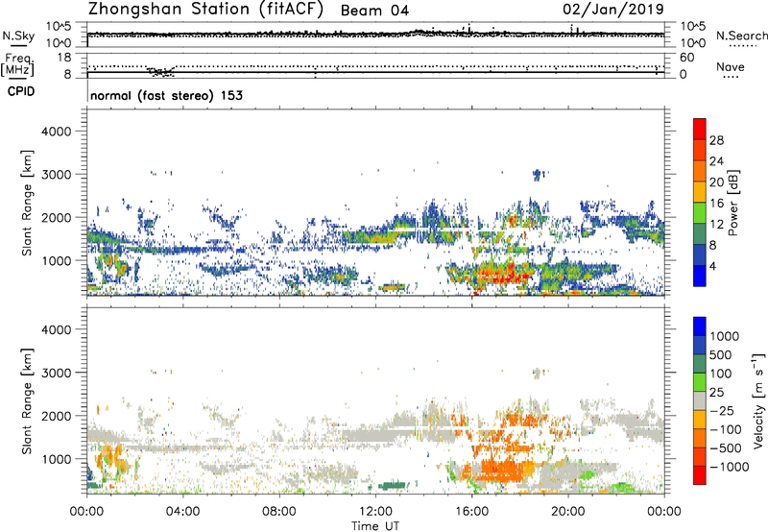Click orange velocity patch near 17:00, 800 km
The width and height of the screenshot is (768, 532).
tap(502, 470)
